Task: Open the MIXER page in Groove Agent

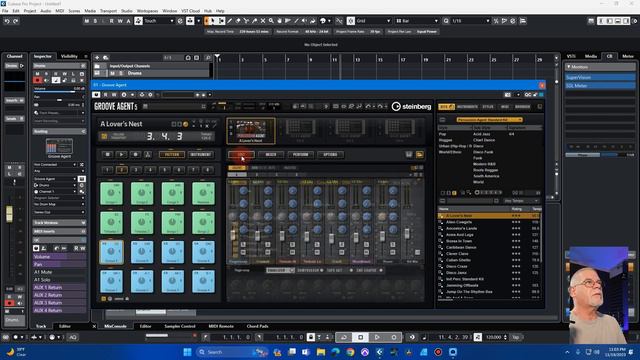Action: [x=271, y=155]
